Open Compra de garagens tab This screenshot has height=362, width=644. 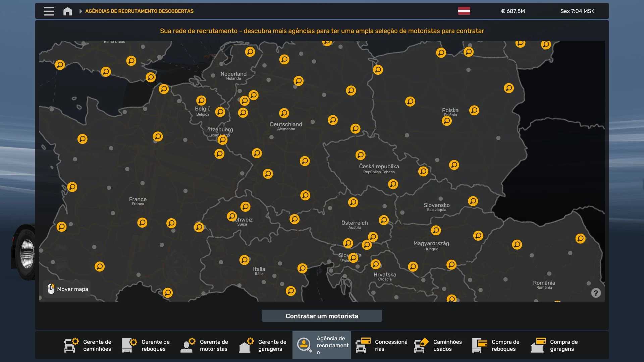pyautogui.click(x=555, y=345)
